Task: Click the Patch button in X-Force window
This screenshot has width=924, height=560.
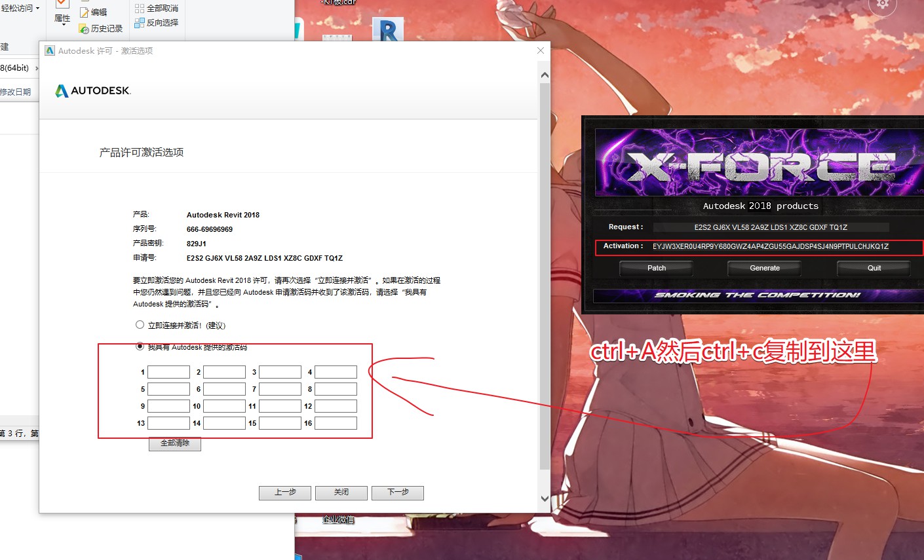Action: [x=657, y=268]
